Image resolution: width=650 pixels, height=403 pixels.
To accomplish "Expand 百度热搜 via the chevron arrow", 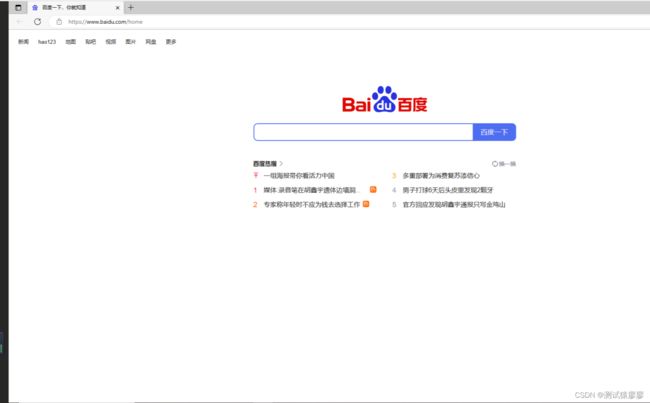I will (281, 163).
